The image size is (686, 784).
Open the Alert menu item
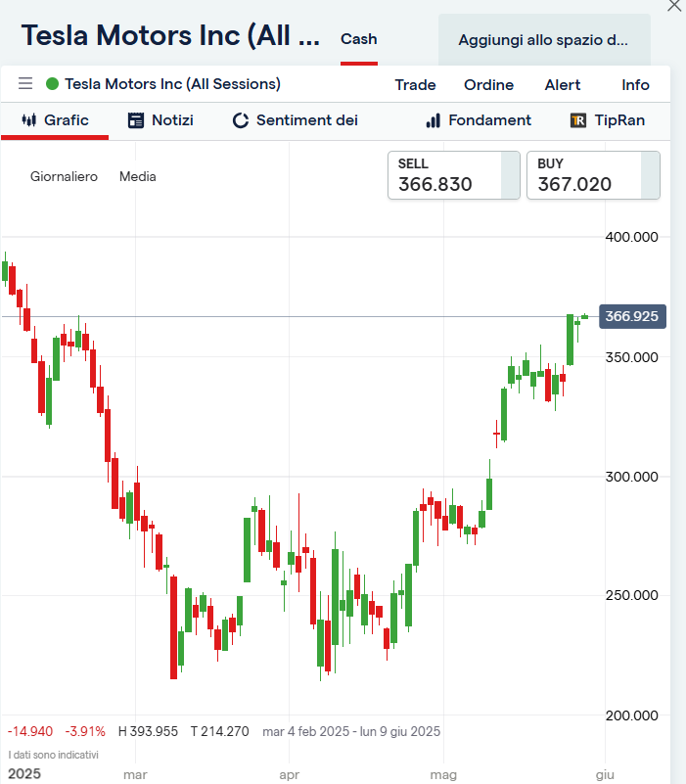[563, 84]
